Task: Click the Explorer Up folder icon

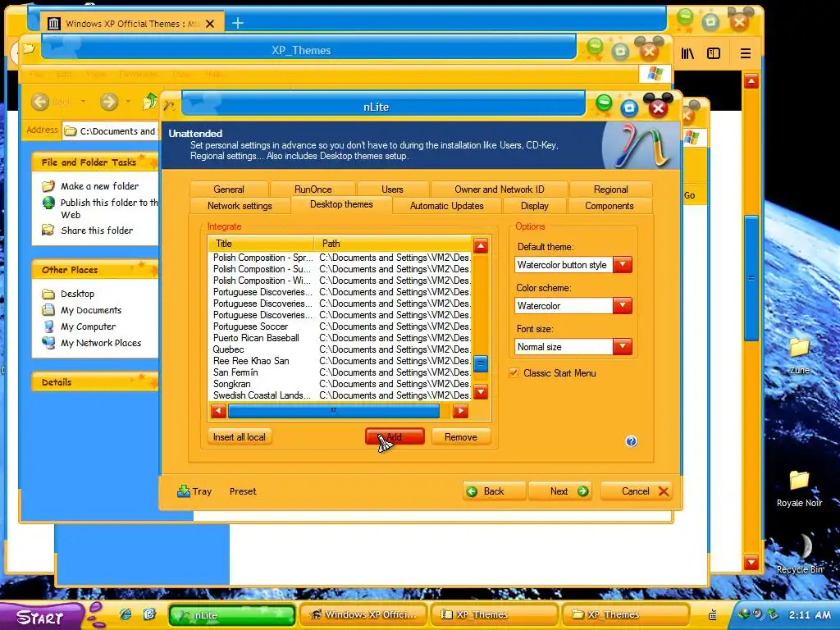Action: point(150,101)
